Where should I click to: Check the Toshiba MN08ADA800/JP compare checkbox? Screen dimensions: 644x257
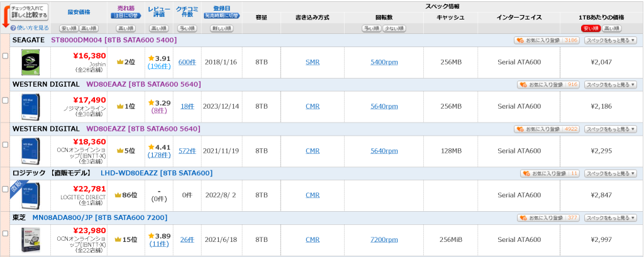(5, 233)
